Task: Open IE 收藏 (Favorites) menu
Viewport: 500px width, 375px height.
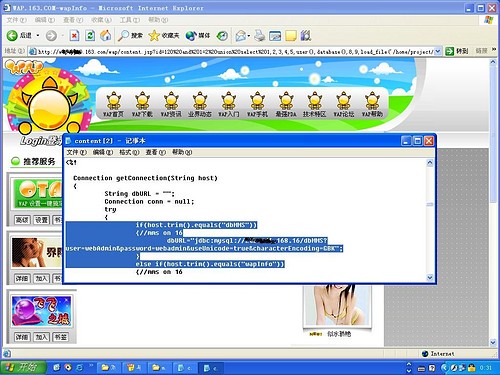Action: click(101, 20)
